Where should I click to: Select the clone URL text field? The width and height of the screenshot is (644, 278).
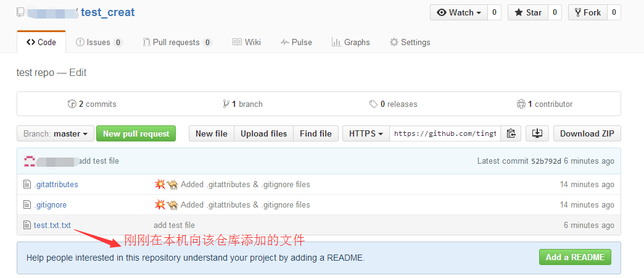point(445,133)
